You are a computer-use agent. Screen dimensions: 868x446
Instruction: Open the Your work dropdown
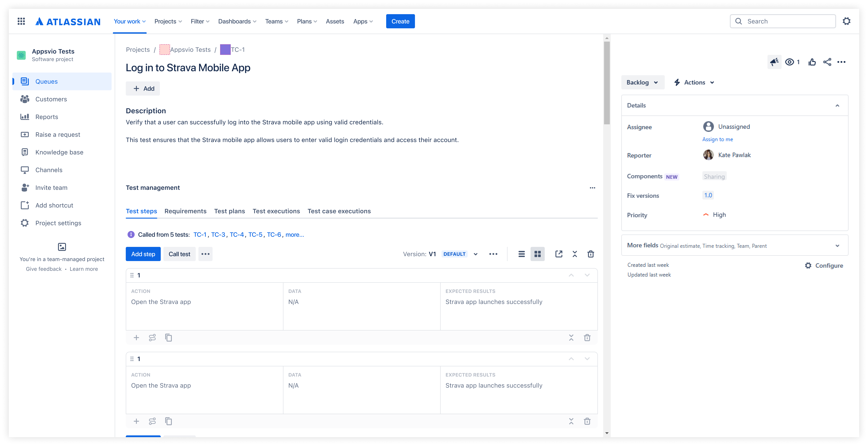[x=130, y=21]
